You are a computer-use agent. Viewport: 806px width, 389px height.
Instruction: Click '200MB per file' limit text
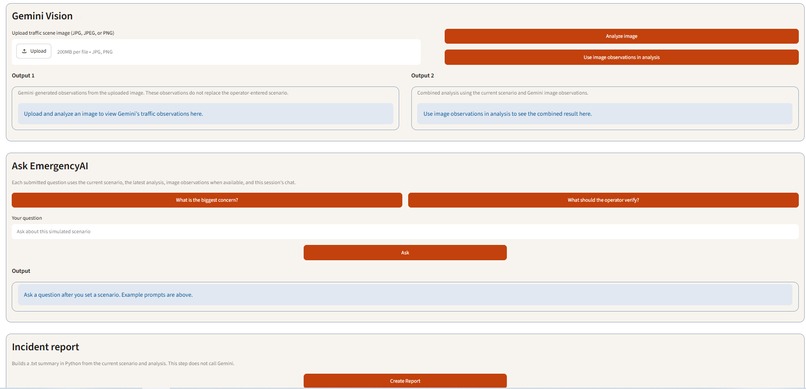[85, 52]
